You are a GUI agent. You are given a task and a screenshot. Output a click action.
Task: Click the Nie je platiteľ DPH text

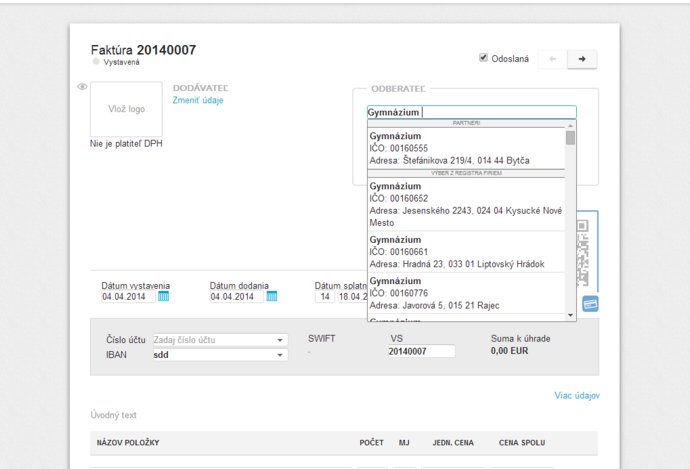126,143
